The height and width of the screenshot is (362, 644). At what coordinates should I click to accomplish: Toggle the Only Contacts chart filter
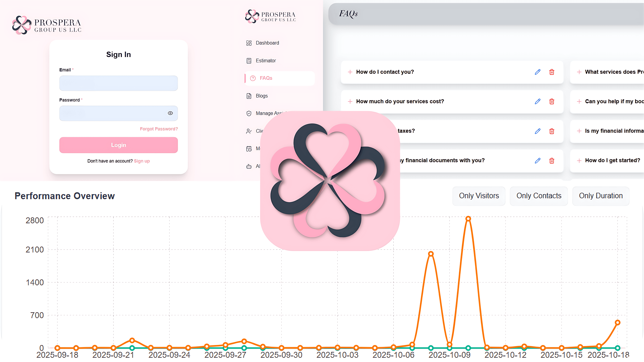tap(539, 196)
